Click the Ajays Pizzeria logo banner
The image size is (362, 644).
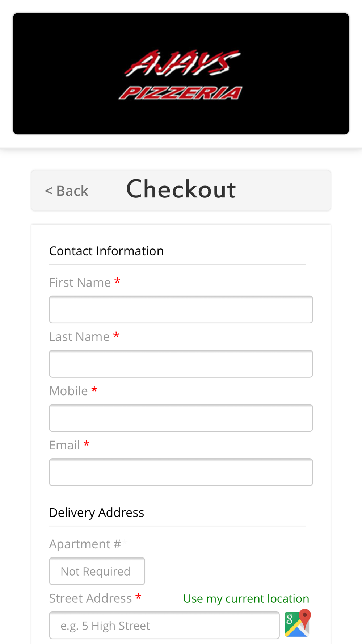coord(181,74)
